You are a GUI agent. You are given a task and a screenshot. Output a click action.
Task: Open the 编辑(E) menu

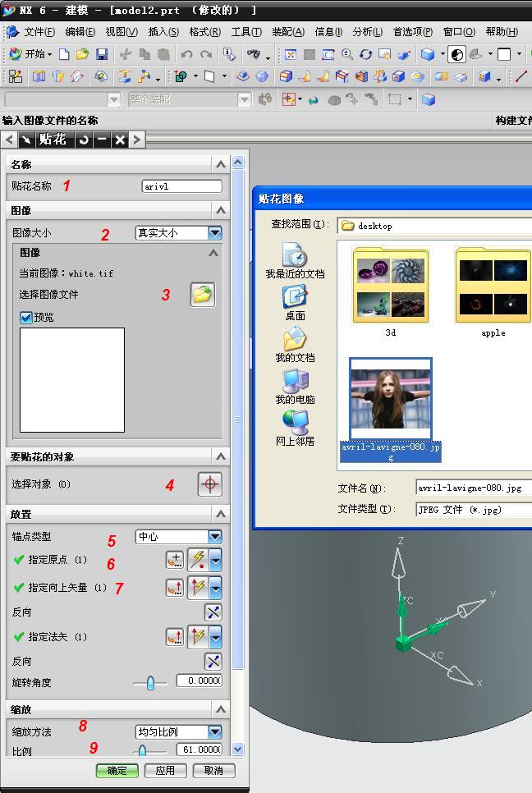pos(80,32)
